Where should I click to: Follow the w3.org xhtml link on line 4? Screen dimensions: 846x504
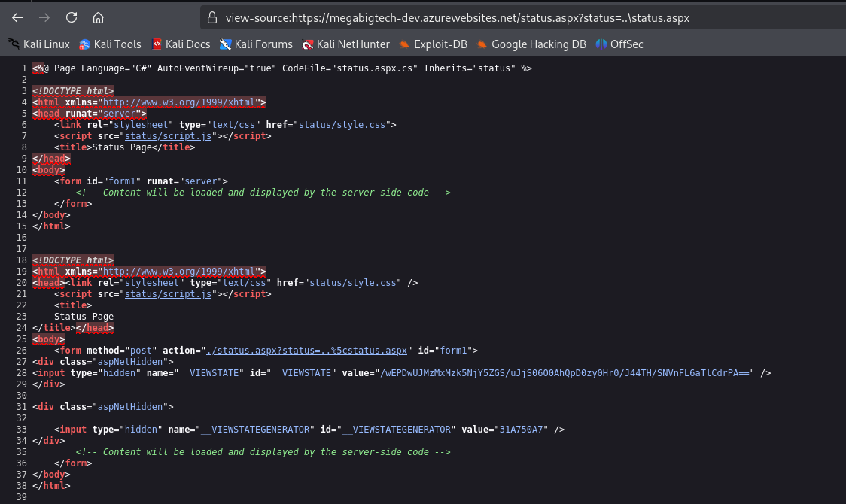coord(179,102)
